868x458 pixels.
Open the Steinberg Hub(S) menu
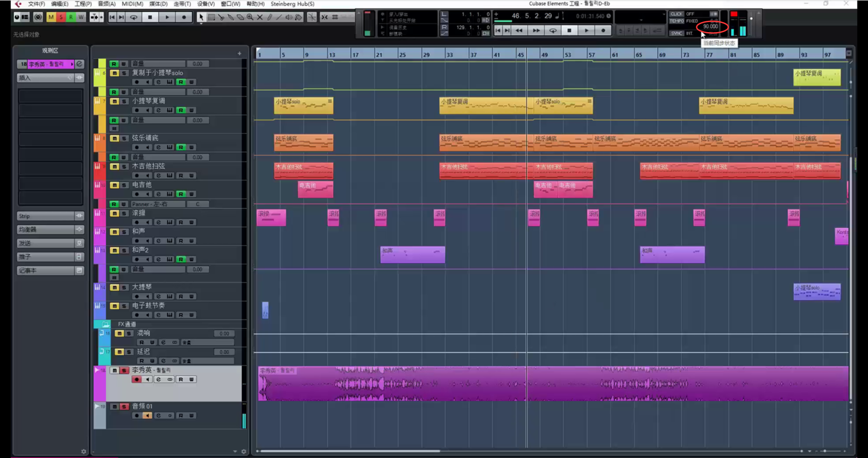[292, 4]
